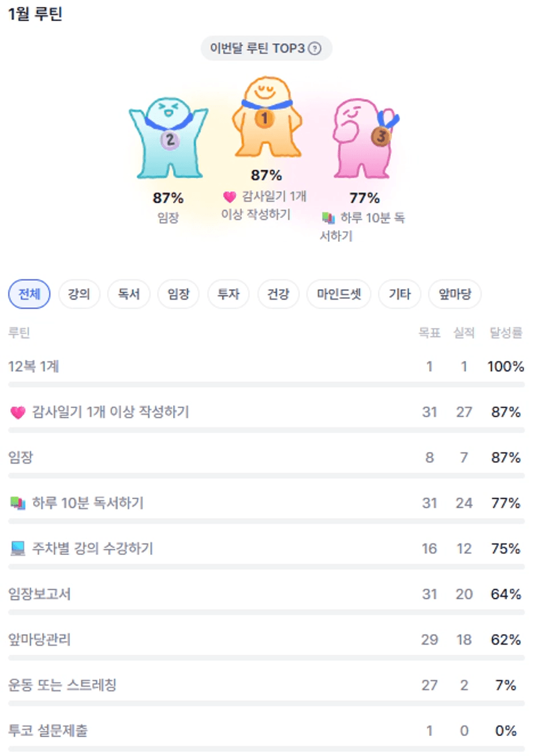Click the books icon beside 하루 10분 독서하기 row
536x756 pixels.
[x=18, y=503]
